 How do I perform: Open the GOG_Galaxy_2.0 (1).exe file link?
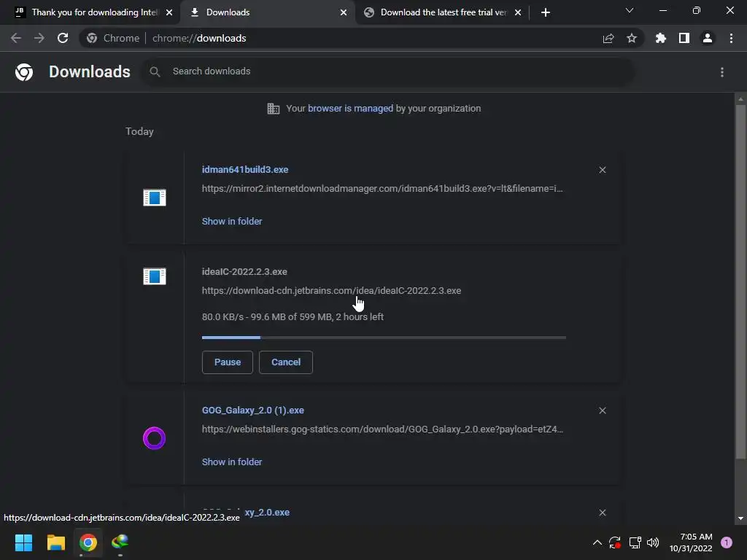pyautogui.click(x=253, y=410)
